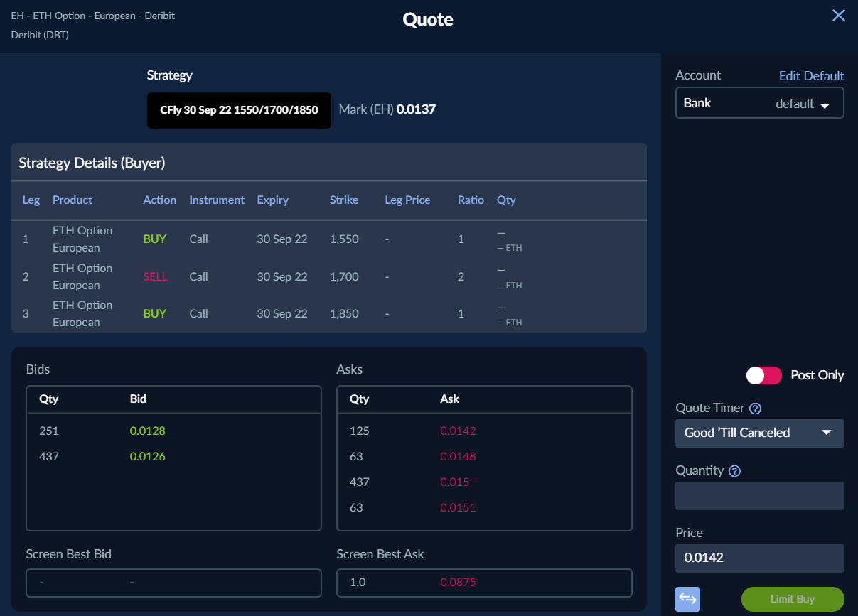Click Screen Best Ask value 0.0875

click(458, 583)
